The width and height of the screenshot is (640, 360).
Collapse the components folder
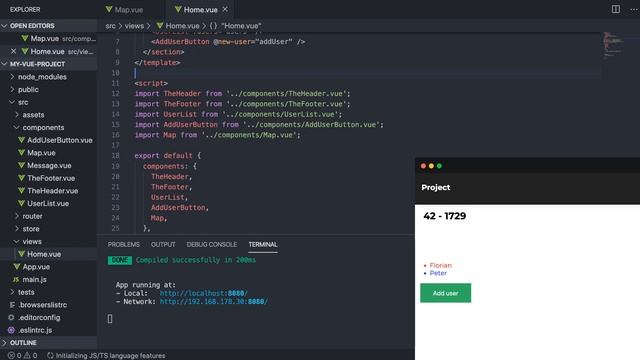click(x=17, y=127)
